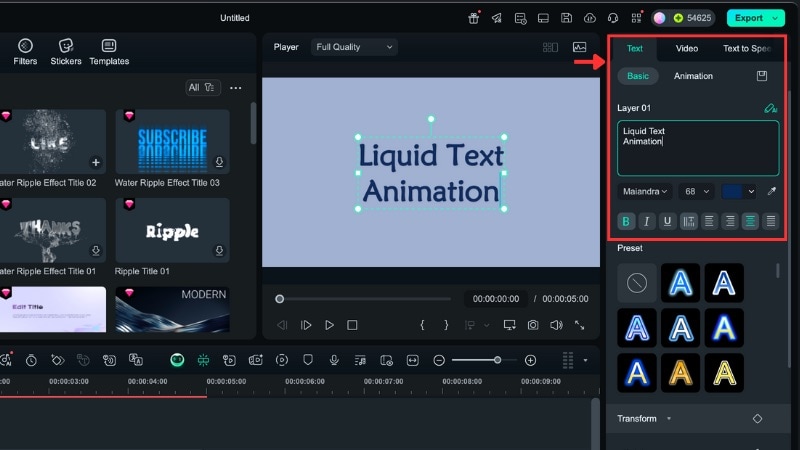Open the Maiandra font dropdown
Screen dimensions: 800x450
[645, 191]
